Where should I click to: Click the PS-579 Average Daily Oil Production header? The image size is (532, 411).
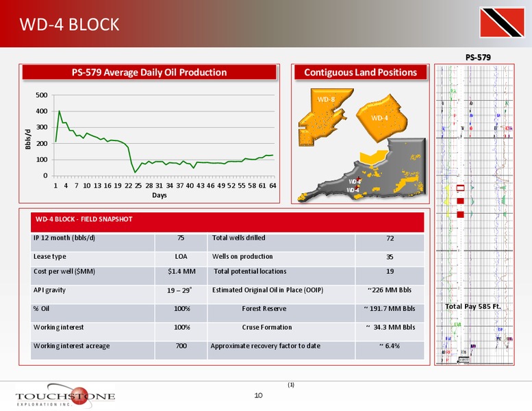pos(149,73)
